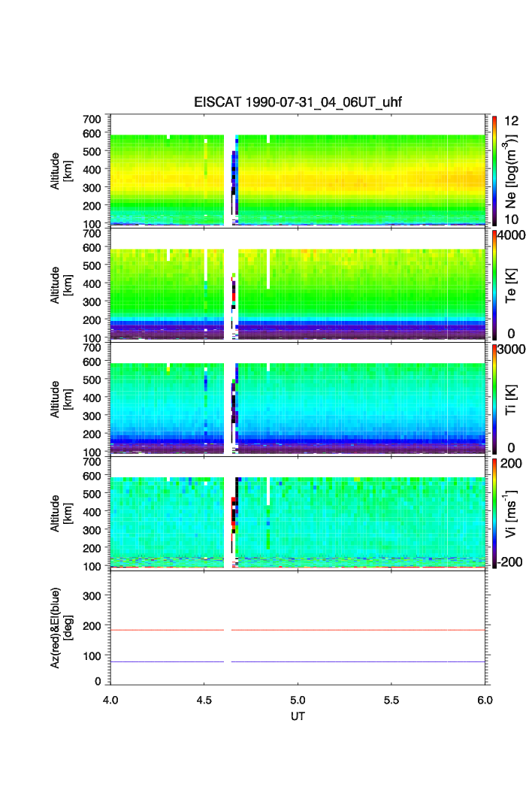The width and height of the screenshot is (532, 799).
Task: Click the Vi ion velocity colorbar
Action: pyautogui.click(x=494, y=513)
